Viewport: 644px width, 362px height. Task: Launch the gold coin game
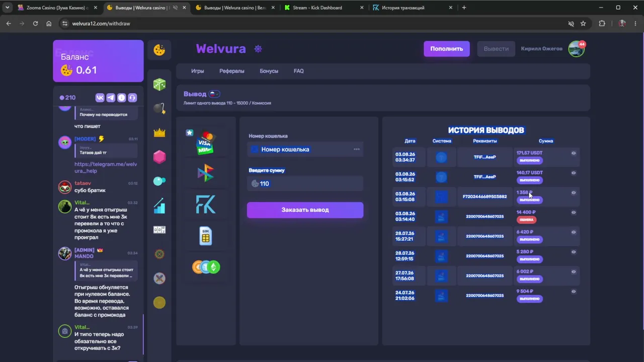(159, 302)
